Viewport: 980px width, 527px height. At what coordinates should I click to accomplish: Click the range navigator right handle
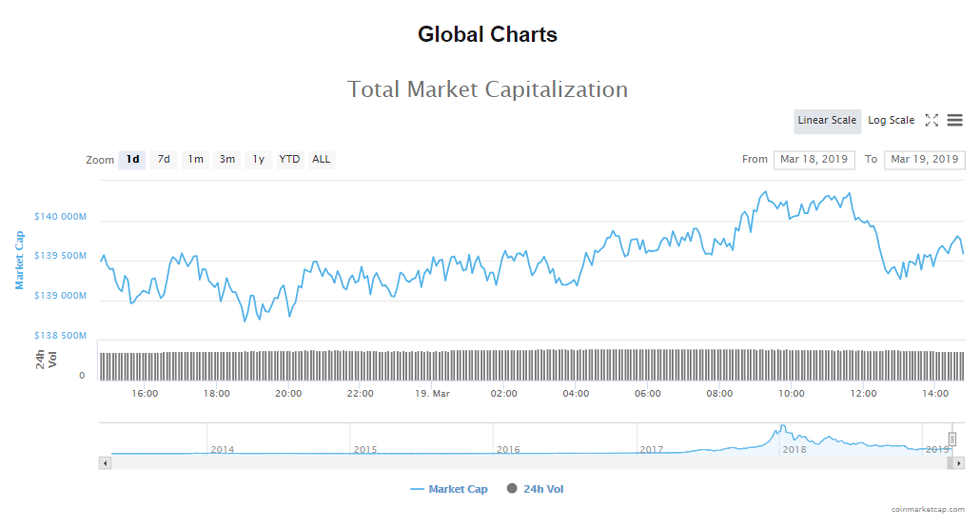(951, 439)
